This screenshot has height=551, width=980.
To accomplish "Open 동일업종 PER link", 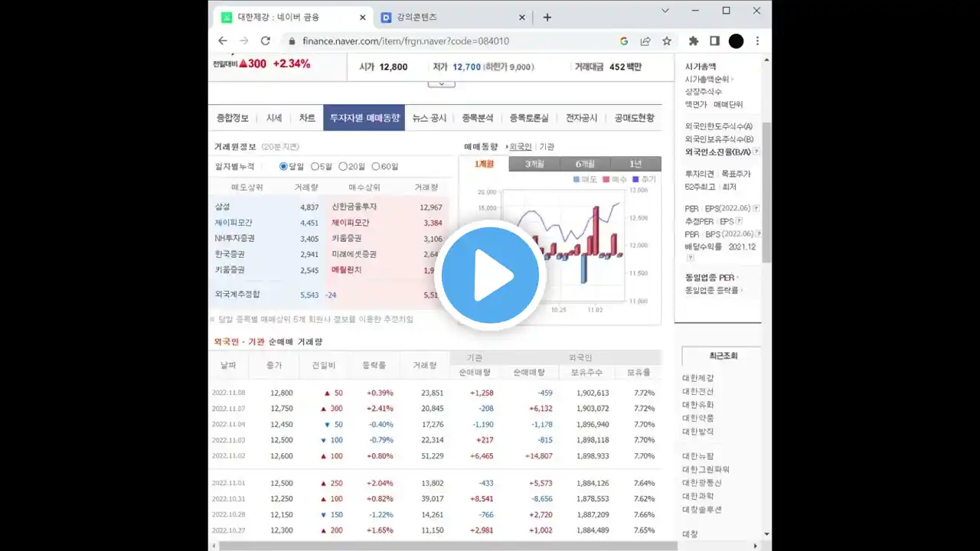I will coord(710,277).
